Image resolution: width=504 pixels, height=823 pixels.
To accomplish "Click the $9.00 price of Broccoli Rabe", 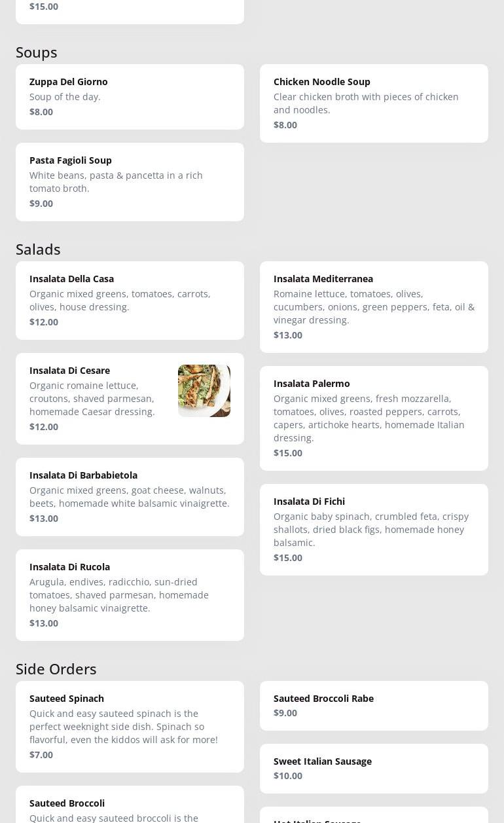I will point(285,712).
